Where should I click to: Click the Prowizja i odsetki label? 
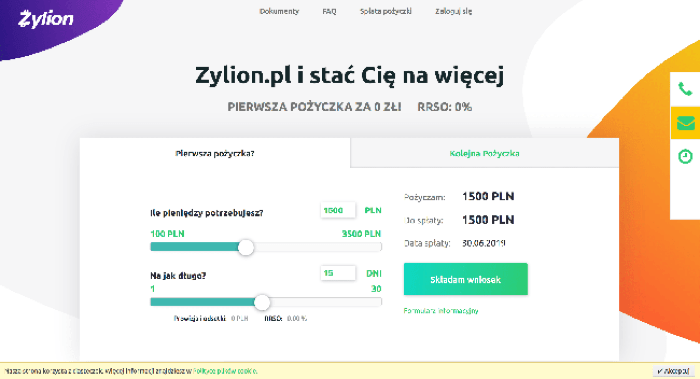coord(200,319)
